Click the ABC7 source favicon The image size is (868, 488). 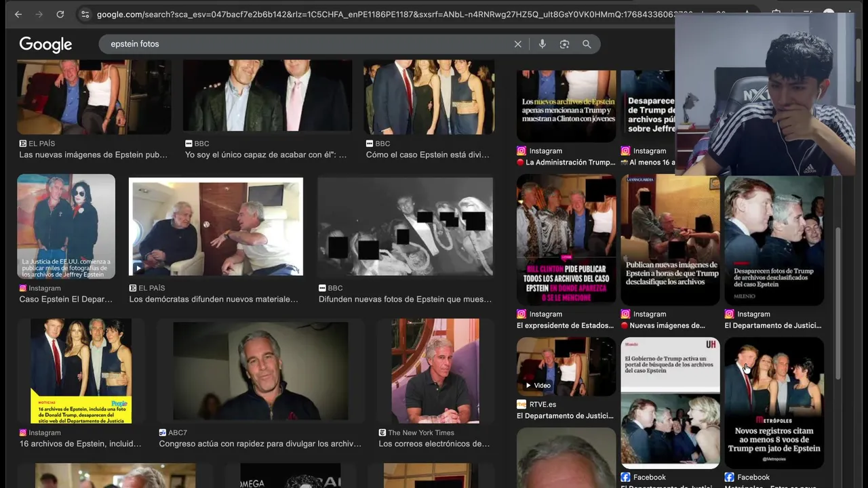pos(163,432)
